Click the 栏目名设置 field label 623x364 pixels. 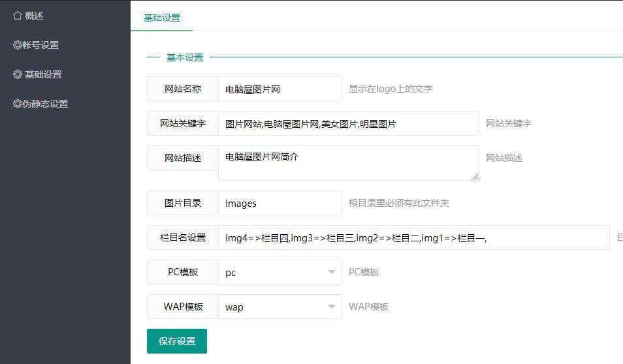[x=183, y=237]
